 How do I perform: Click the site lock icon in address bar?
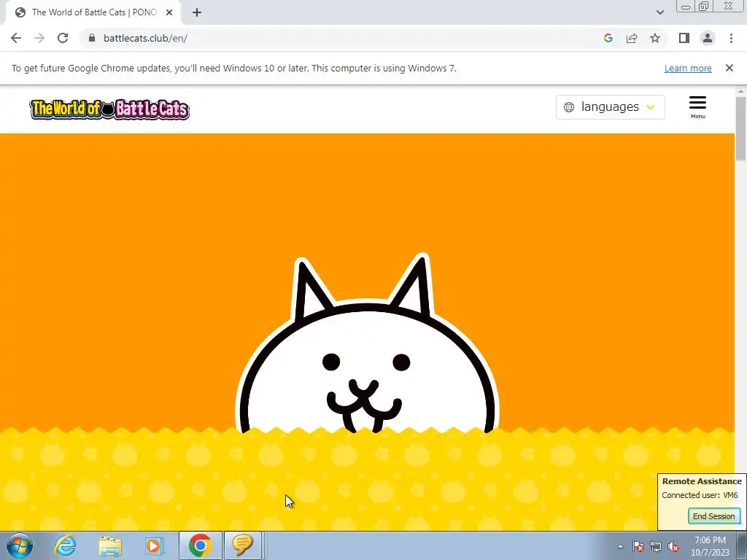tap(92, 38)
